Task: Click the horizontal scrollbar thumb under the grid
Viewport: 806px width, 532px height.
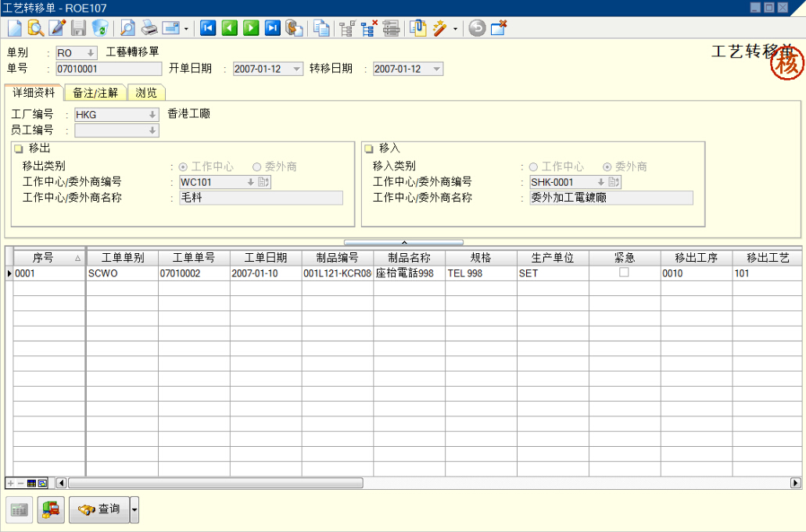Action: click(x=216, y=484)
